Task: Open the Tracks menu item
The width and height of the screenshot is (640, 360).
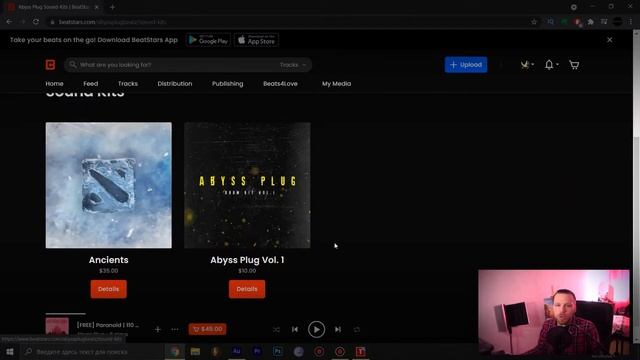Action: 128,84
